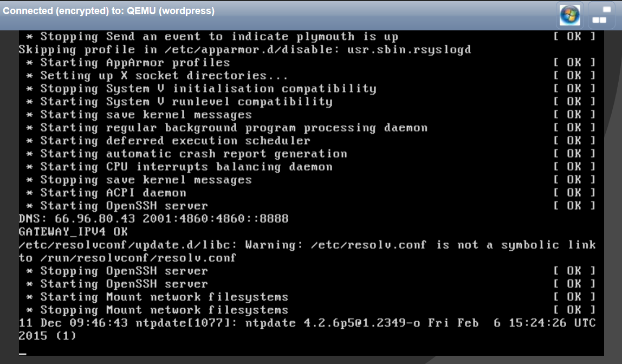Click the 'Connected (encrypted) to: QEMU (wordpress)' status text

pos(109,11)
